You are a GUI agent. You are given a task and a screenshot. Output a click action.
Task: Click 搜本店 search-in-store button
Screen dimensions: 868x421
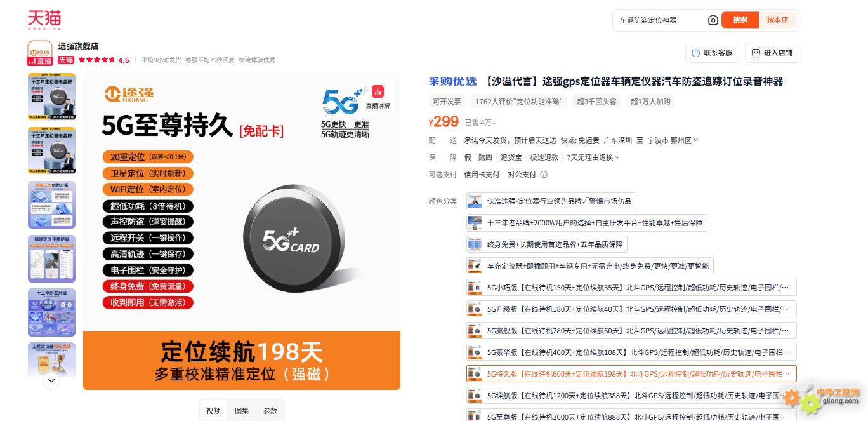pyautogui.click(x=777, y=20)
